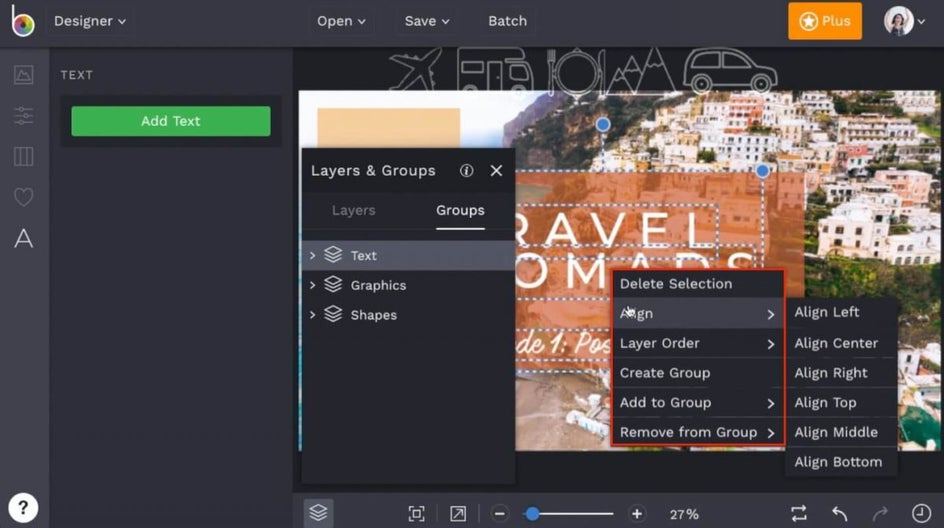
Task: Redo the last action
Action: click(880, 514)
